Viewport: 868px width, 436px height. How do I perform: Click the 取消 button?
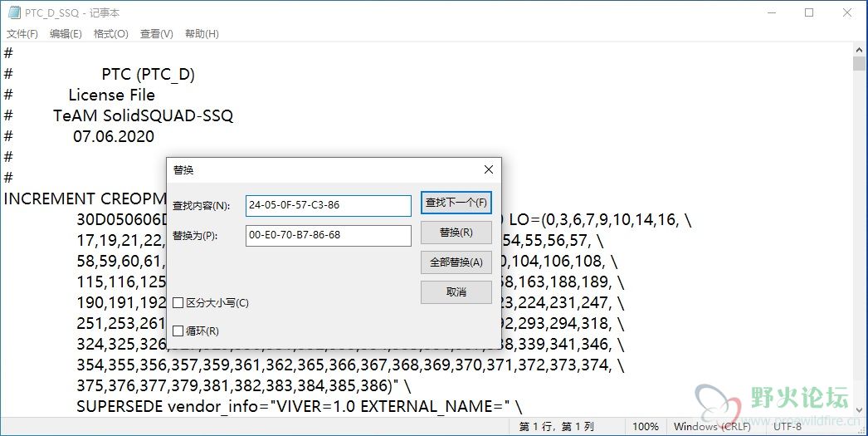click(x=456, y=292)
